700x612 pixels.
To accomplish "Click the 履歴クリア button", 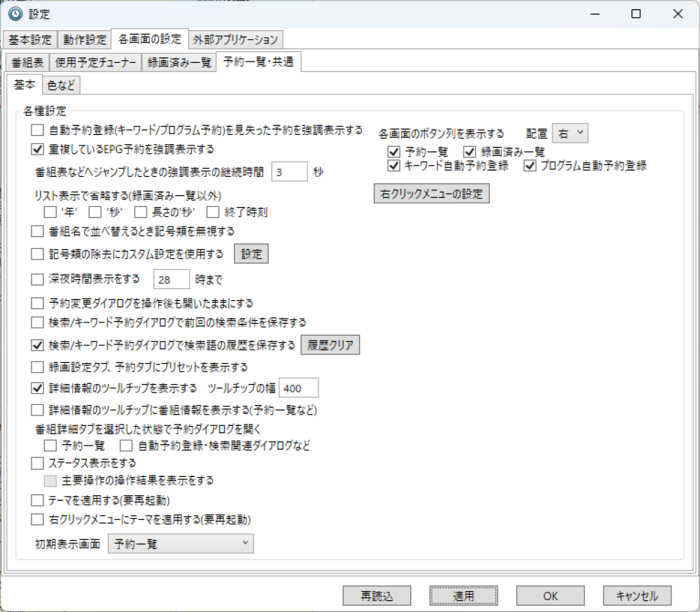I will (x=330, y=345).
